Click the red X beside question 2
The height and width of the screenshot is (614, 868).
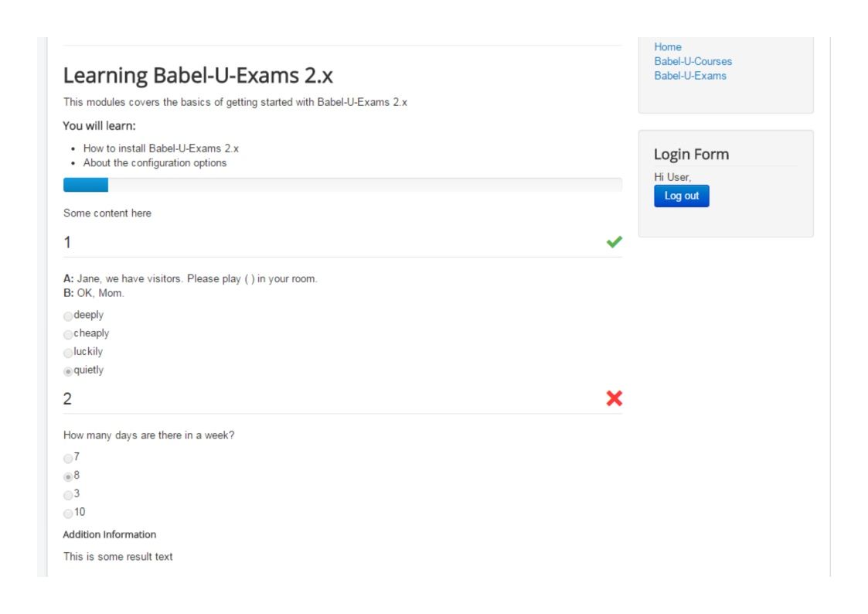tap(614, 399)
